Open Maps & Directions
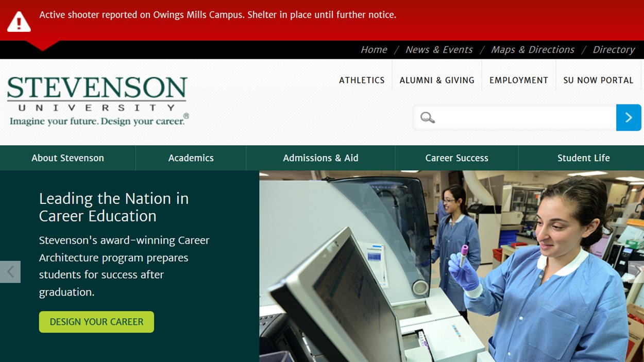Screen dimensions: 644x362 tap(532, 49)
